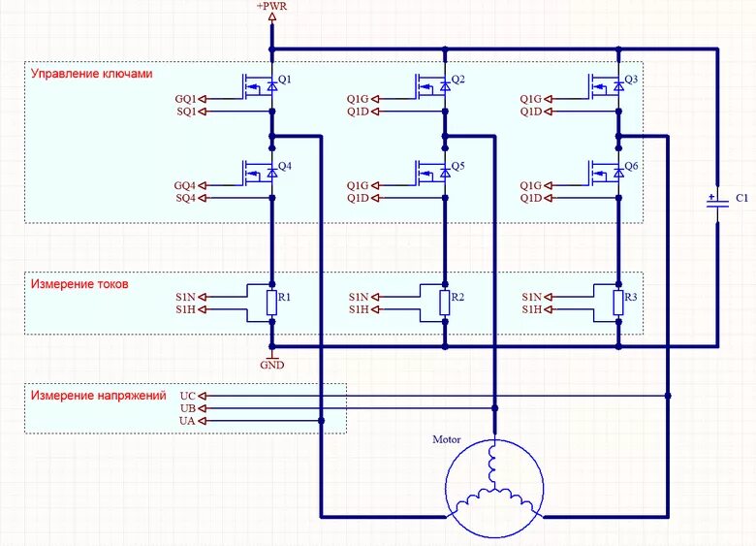Click the GQ1 port arrow
Screen dimensions: 756x546
203,99
